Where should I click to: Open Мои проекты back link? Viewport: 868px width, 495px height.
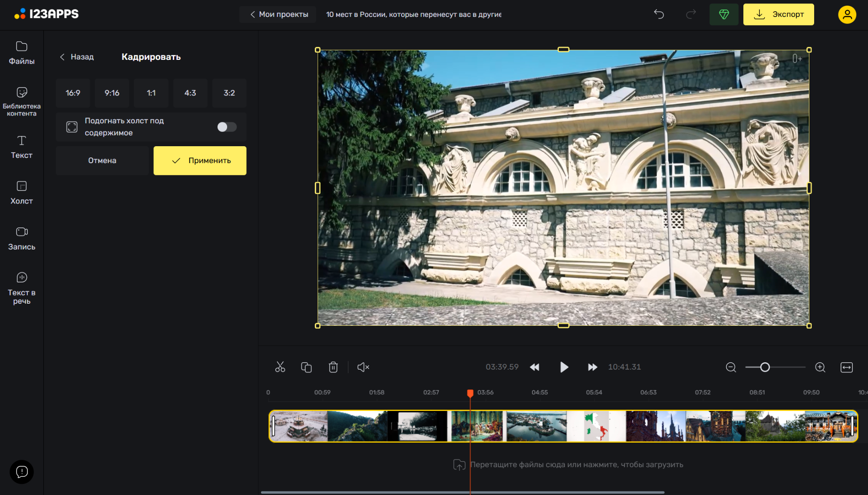click(279, 14)
